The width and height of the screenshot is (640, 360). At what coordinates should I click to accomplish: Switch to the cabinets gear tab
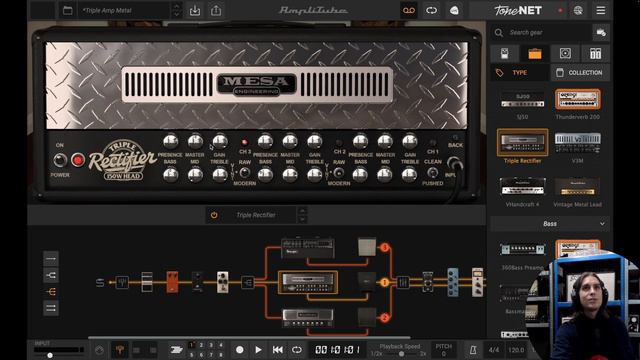(x=565, y=53)
